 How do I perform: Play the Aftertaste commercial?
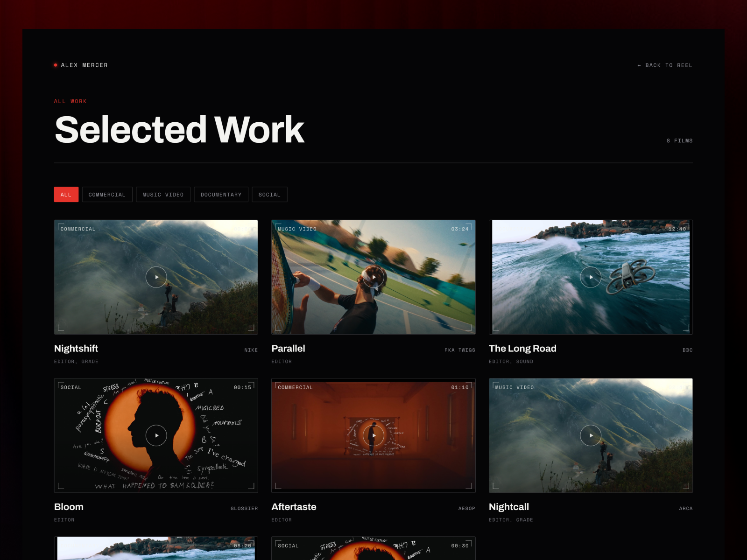click(x=373, y=435)
